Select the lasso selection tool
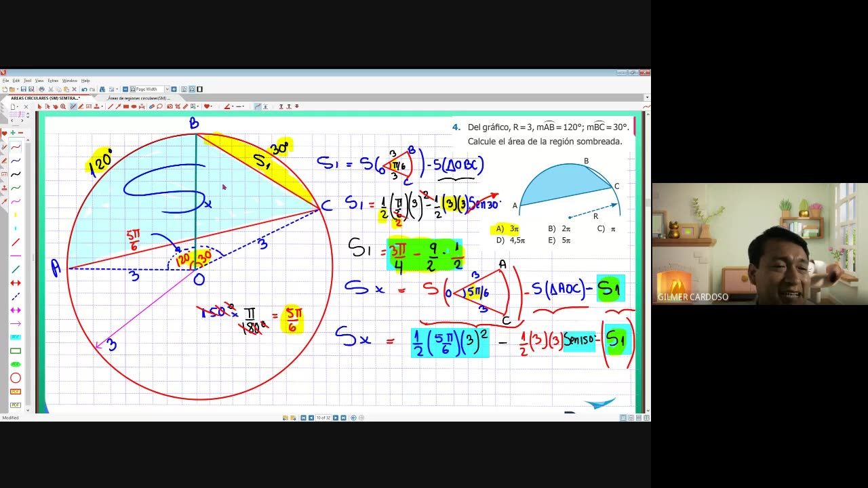This screenshot has width=868, height=488. (159, 106)
